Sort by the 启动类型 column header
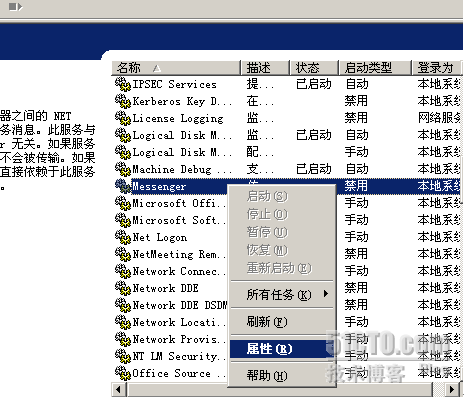 375,68
